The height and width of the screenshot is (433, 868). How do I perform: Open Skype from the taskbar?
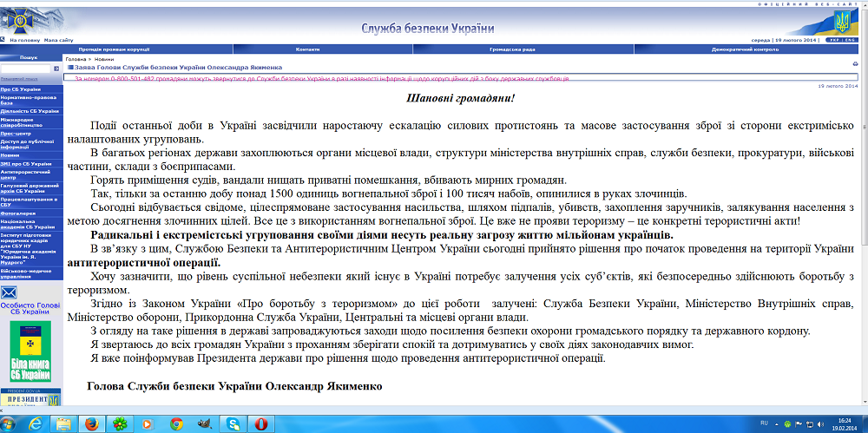pyautogui.click(x=232, y=423)
